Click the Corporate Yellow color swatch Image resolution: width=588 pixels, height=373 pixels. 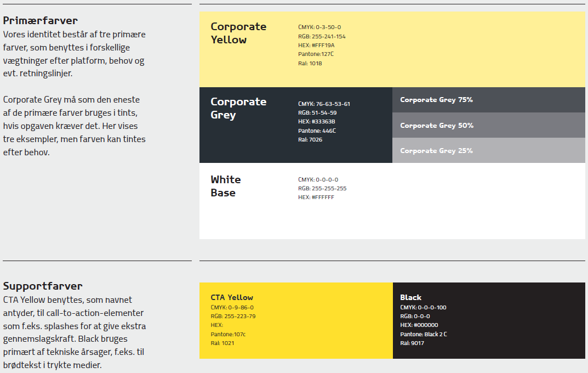coord(392,49)
